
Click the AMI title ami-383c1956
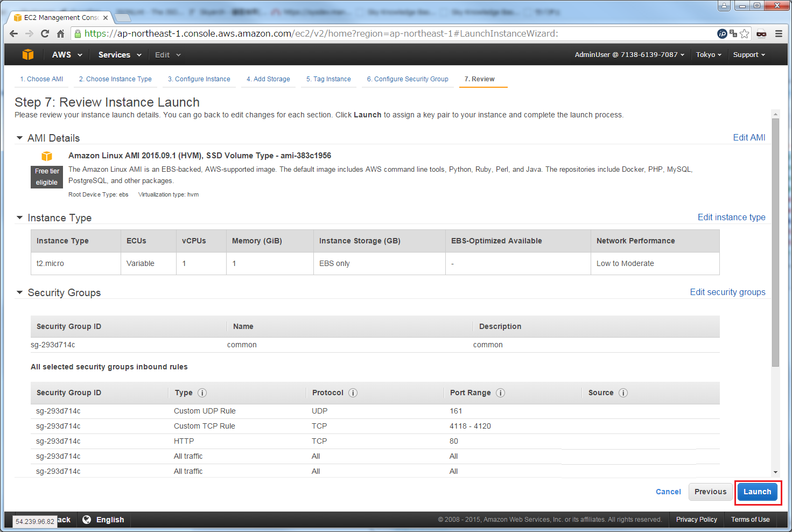tap(200, 156)
